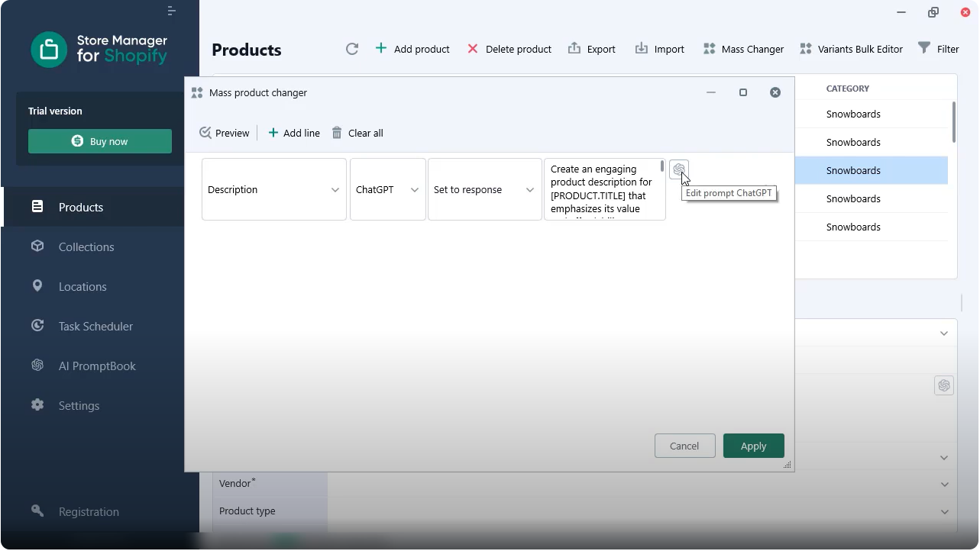This screenshot has width=980, height=551.
Task: Open the Variants Bulk Editor
Action: (x=851, y=49)
